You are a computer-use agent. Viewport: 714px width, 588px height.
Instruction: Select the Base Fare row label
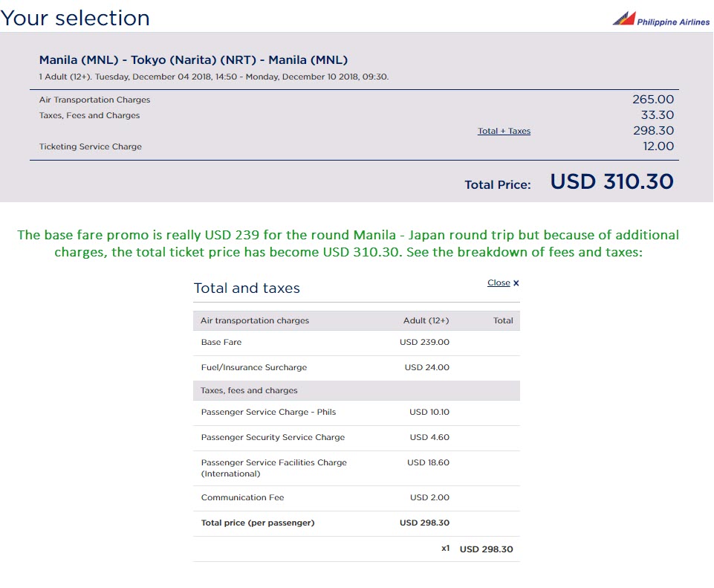point(221,343)
